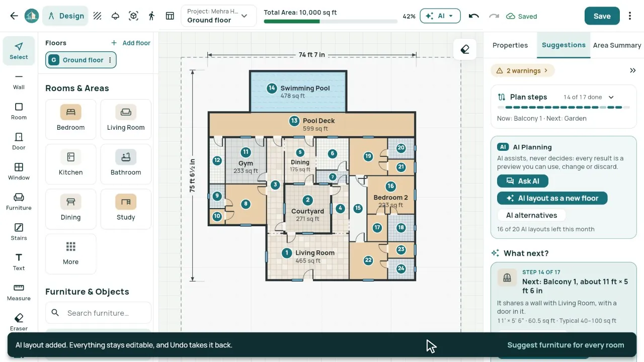Image resolution: width=644 pixels, height=362 pixels.
Task: Activate the Text tool
Action: (x=19, y=262)
